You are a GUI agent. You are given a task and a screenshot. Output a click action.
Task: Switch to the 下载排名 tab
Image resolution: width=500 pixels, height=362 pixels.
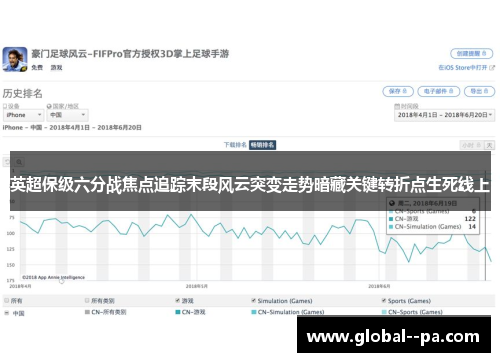(235, 145)
